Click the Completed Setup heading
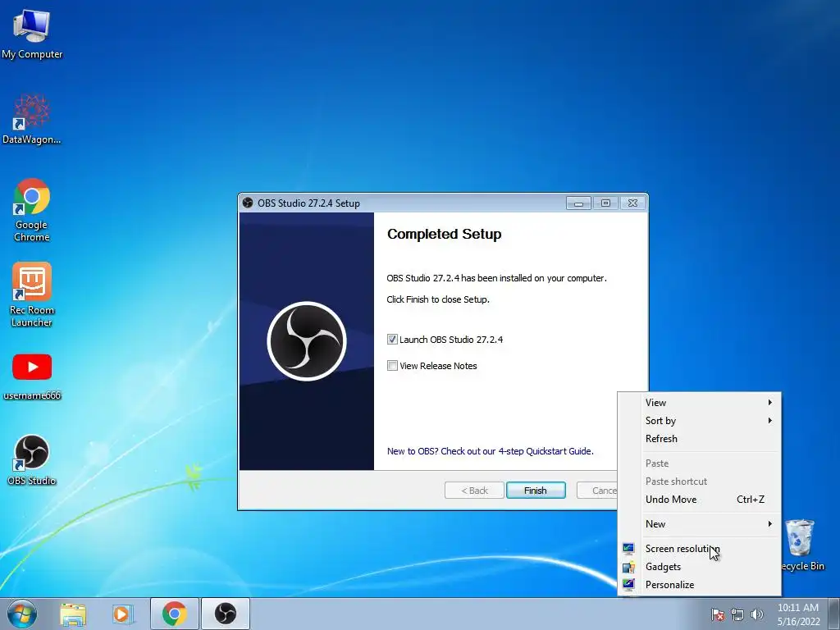The image size is (840, 630). (444, 234)
